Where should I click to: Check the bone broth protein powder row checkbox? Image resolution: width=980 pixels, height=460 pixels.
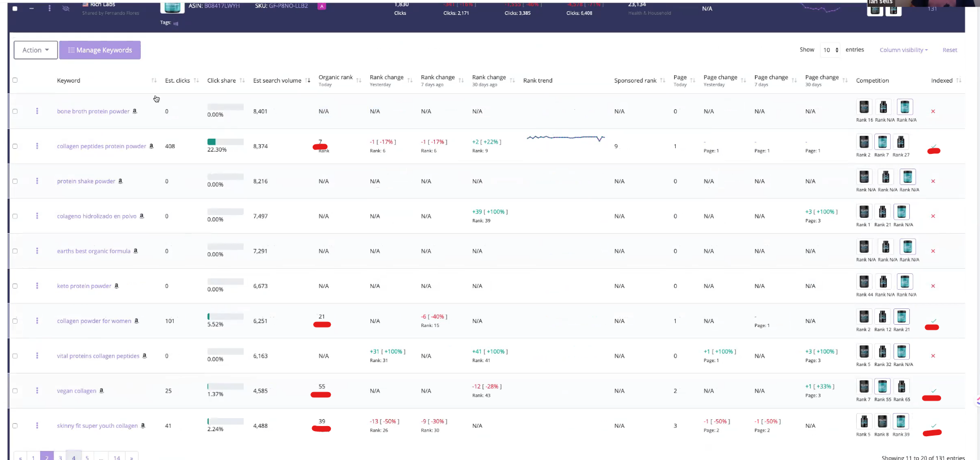(x=15, y=111)
